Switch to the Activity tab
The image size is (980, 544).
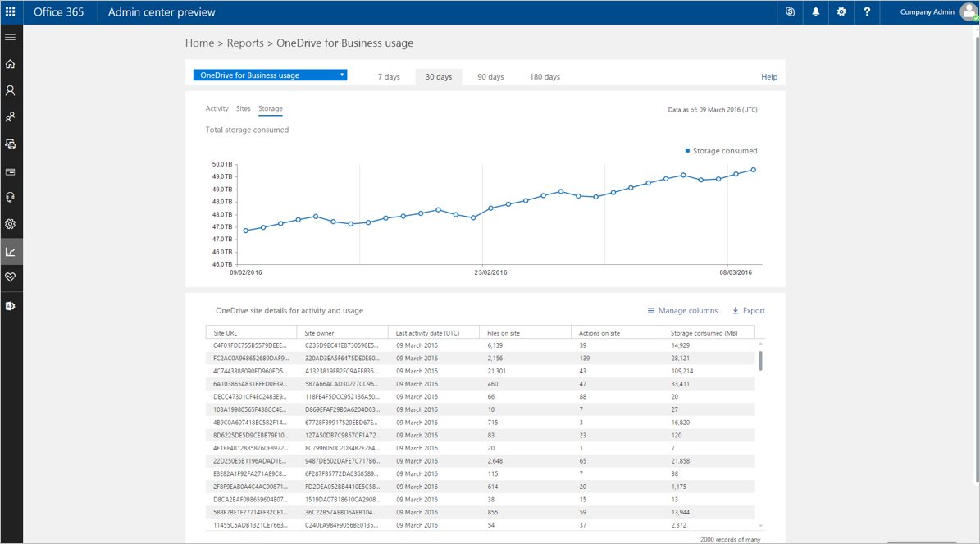click(x=217, y=108)
